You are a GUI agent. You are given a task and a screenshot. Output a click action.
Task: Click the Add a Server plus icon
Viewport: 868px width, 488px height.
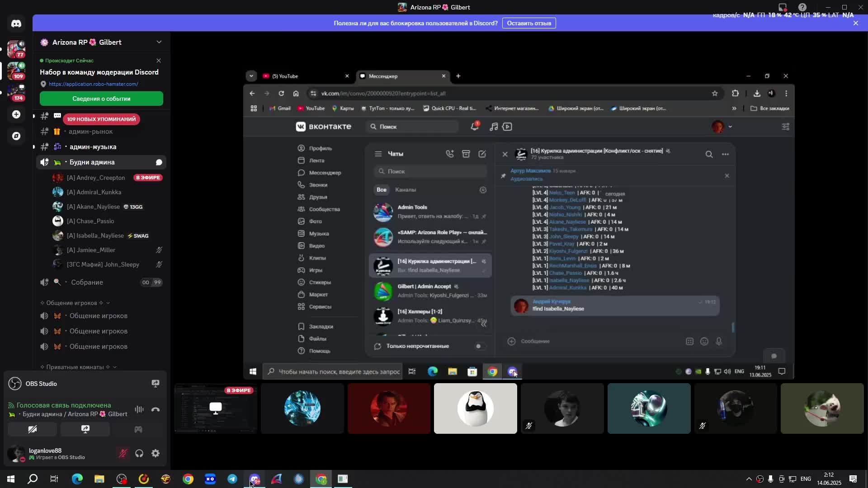pos(16,115)
